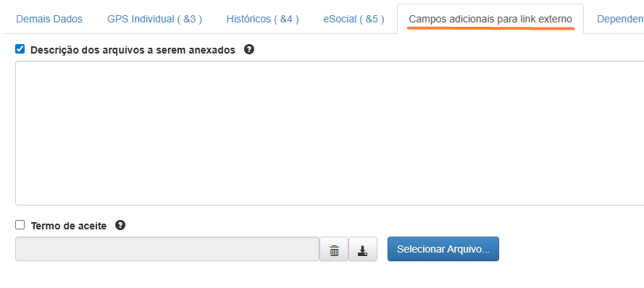Enable the Termo de aceite checkbox
This screenshot has width=644, height=288.
pos(20,225)
